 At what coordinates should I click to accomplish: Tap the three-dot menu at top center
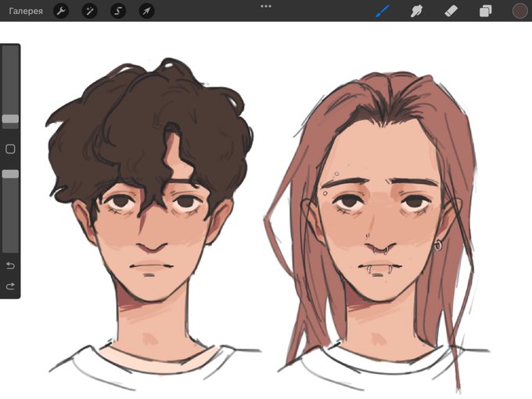(266, 6)
